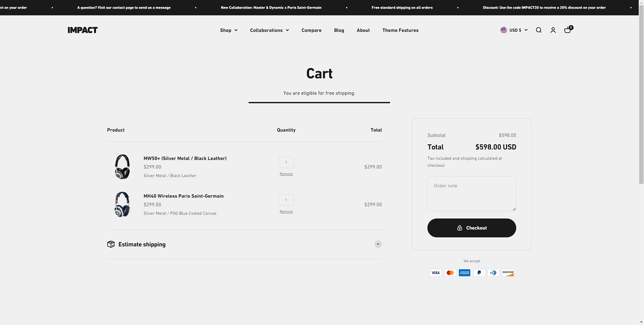
Task: Click the PayPal payment icon
Action: point(479,272)
